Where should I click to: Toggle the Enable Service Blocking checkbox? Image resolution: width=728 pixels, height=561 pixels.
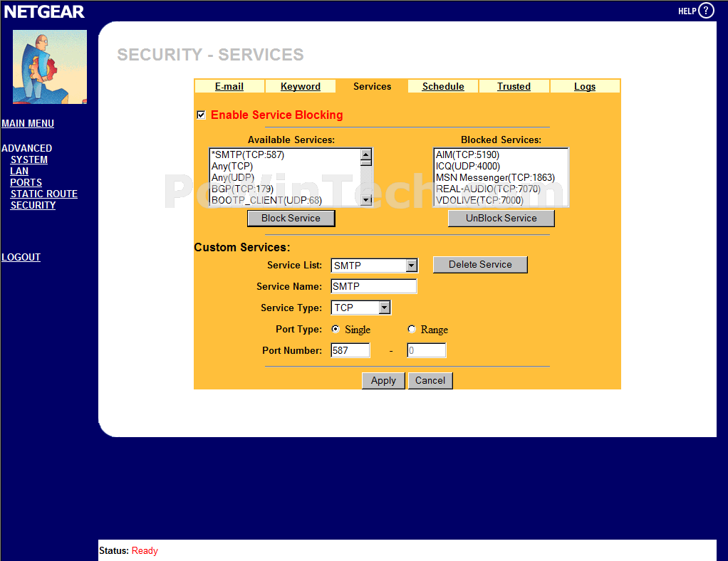click(201, 115)
